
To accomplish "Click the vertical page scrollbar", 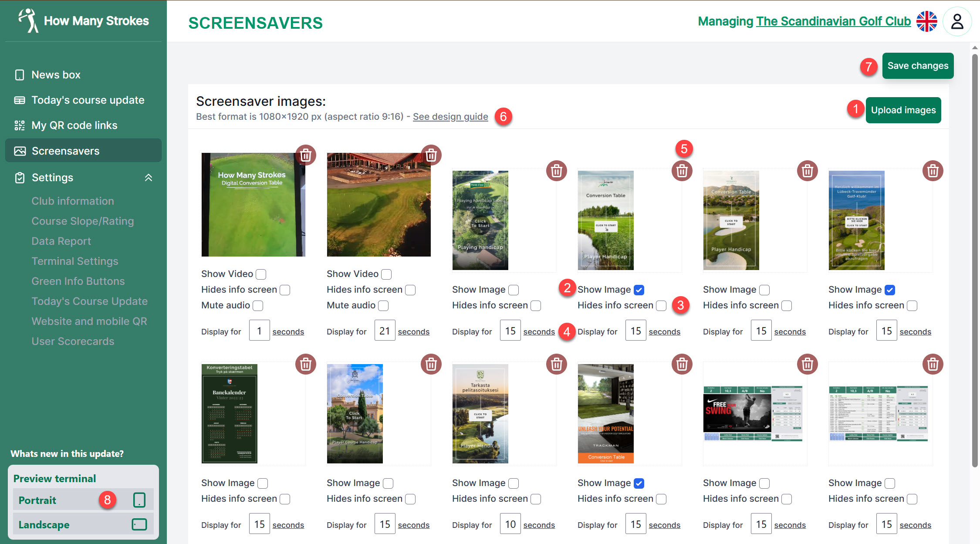I will click(x=975, y=261).
